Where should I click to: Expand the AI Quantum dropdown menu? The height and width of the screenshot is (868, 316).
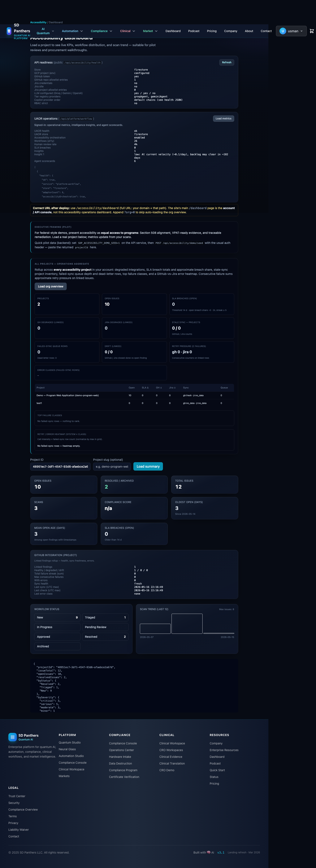[x=46, y=31]
